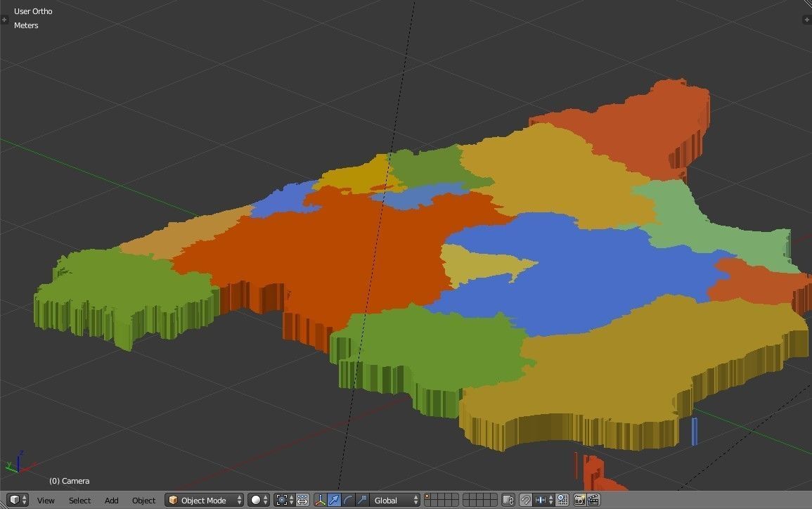Expand the right properties plus tab

[807, 20]
